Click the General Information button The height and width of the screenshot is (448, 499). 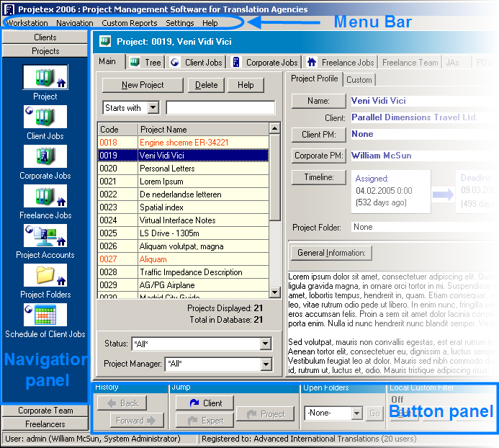click(x=331, y=253)
